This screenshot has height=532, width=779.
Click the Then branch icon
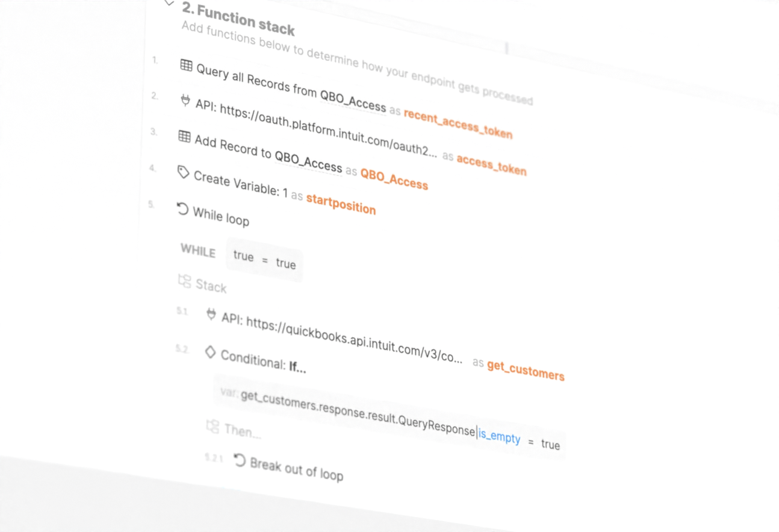click(213, 427)
